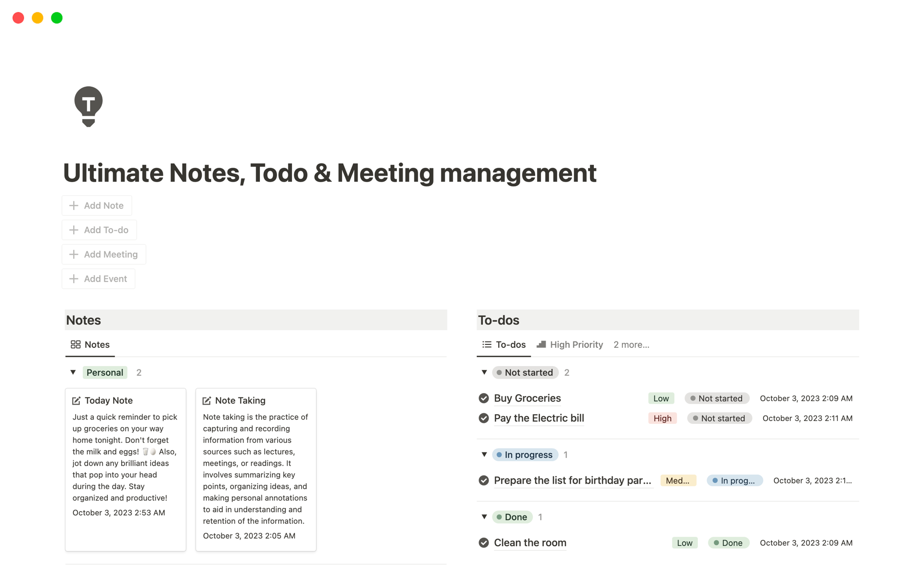Collapse the Personal notes group
This screenshot has height=578, width=924.
[73, 372]
